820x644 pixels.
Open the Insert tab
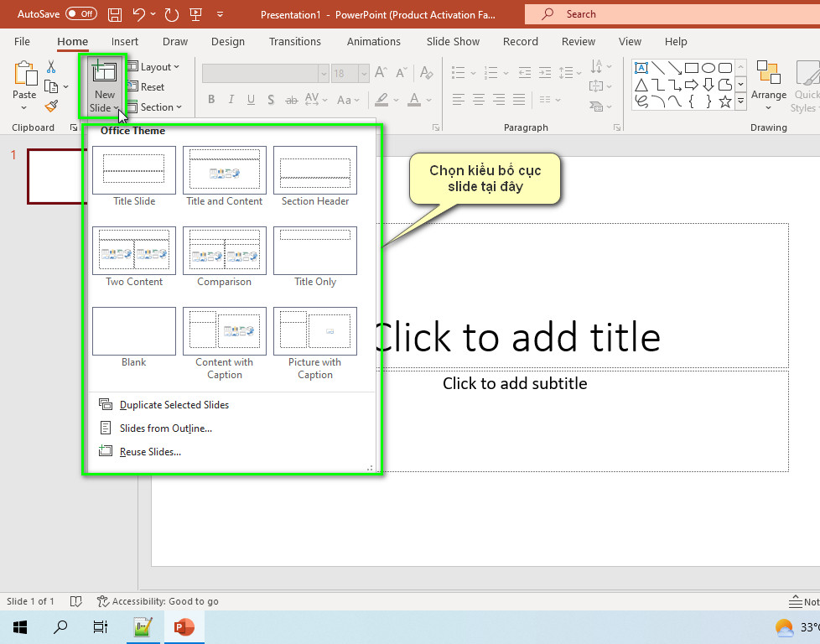[124, 42]
